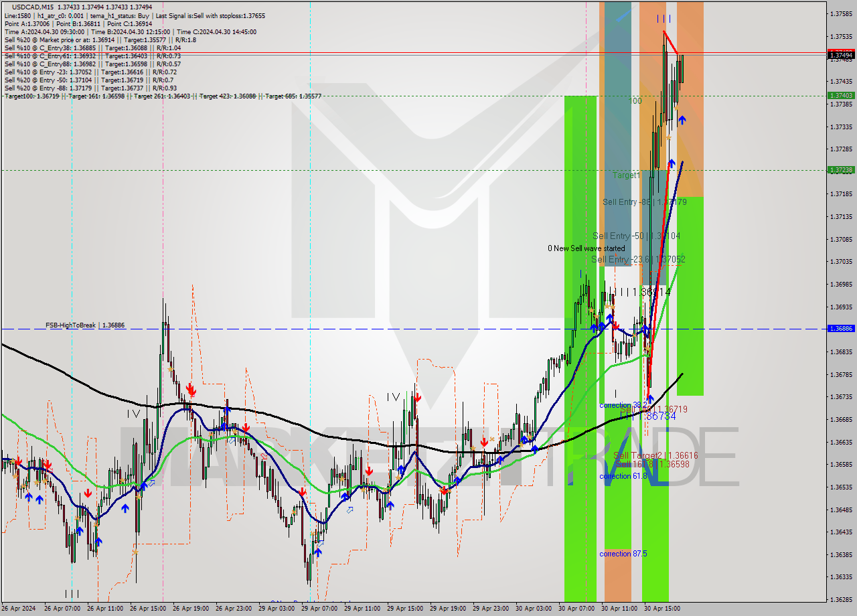Image resolution: width=857 pixels, height=616 pixels.
Task: Click the 1.36635 price axis label
Action: tap(841, 442)
